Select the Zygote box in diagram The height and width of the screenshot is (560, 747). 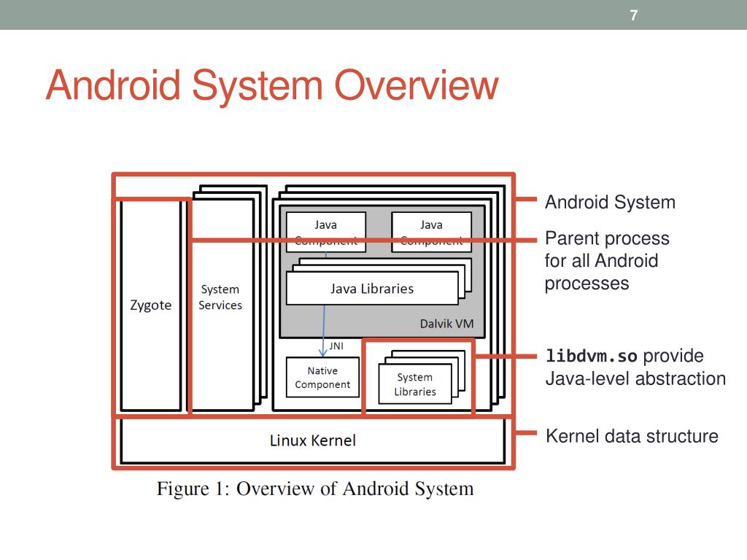click(x=151, y=306)
